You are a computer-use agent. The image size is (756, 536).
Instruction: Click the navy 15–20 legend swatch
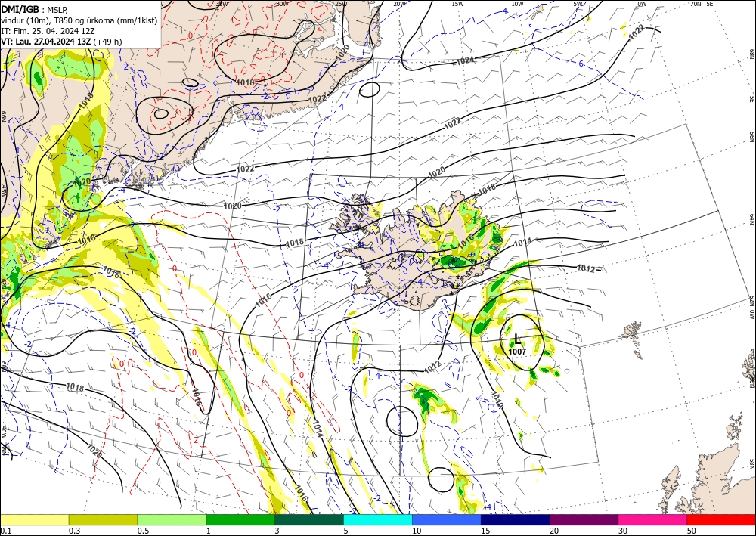click(x=516, y=519)
